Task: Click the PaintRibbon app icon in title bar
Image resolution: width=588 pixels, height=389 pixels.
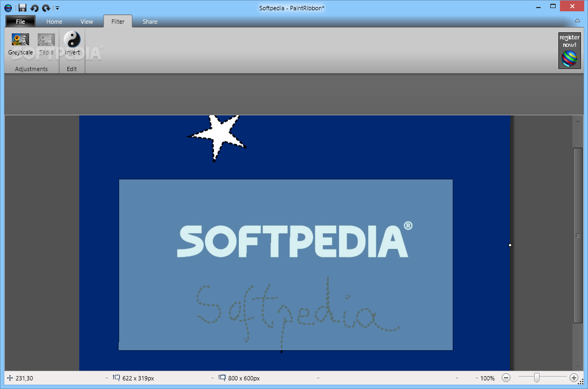Action: 8,8
